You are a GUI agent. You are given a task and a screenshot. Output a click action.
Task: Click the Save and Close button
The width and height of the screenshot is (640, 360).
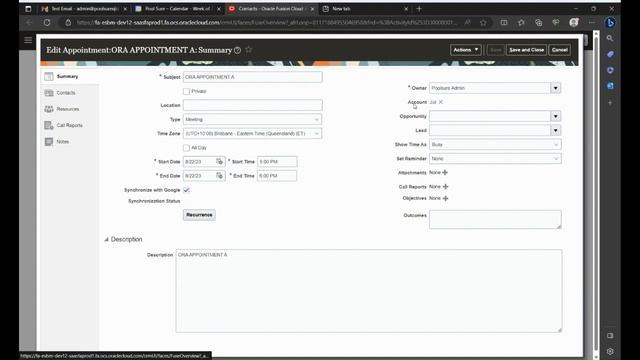[x=527, y=50]
